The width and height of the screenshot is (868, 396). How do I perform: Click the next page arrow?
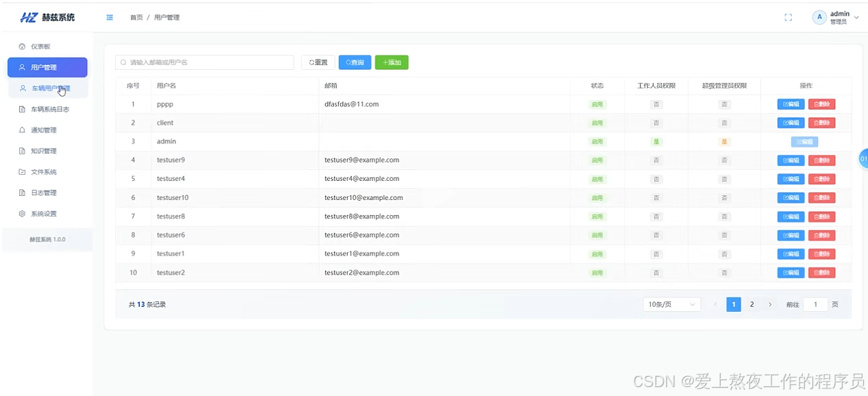pos(770,304)
